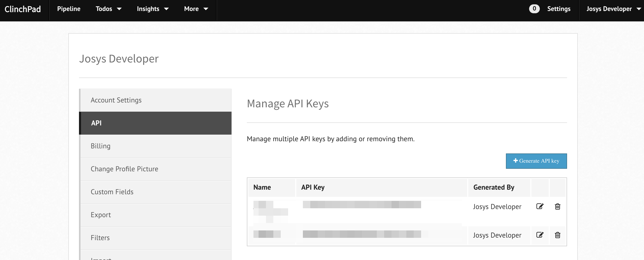Expand the More dropdown menu

pos(196,9)
